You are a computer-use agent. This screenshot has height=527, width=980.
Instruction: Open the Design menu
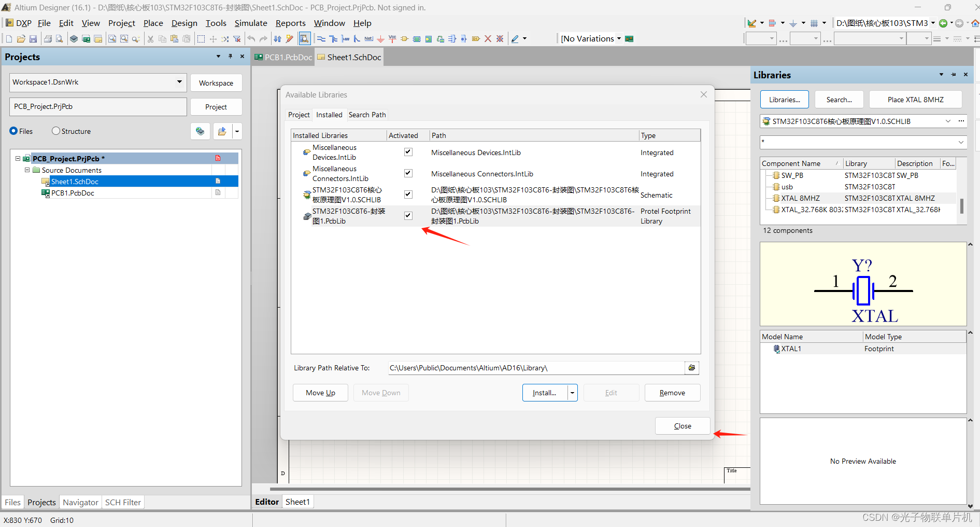[x=184, y=23]
